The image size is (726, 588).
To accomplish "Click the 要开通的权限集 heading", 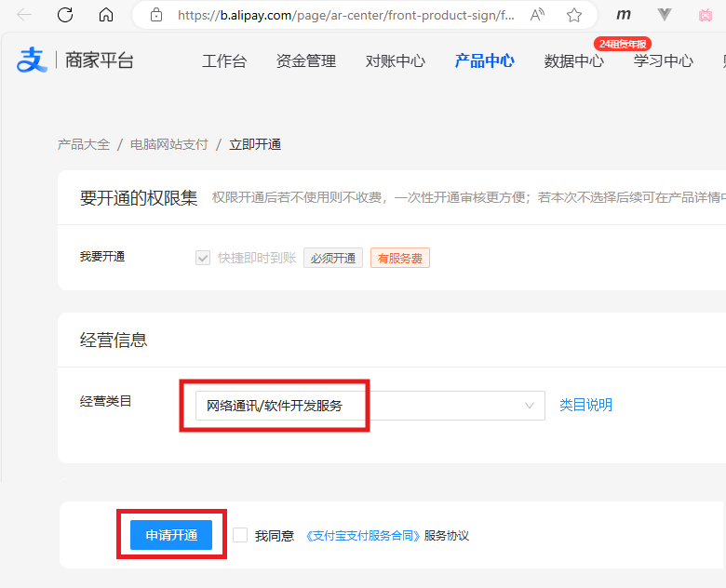I will (x=139, y=198).
